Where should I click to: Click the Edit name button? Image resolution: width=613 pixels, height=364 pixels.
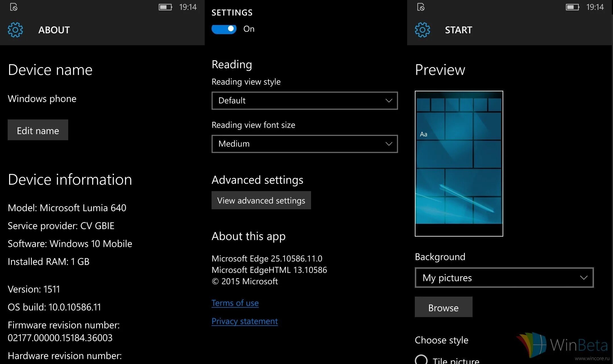[38, 130]
